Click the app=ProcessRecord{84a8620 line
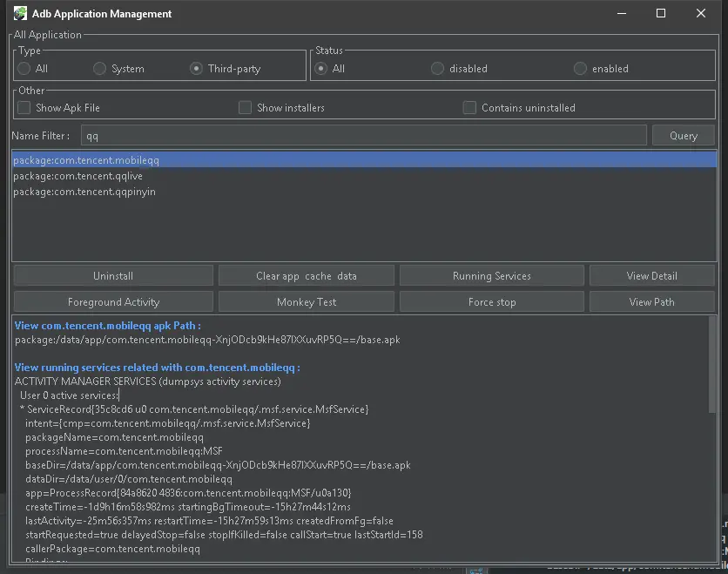The image size is (728, 574). [188, 493]
